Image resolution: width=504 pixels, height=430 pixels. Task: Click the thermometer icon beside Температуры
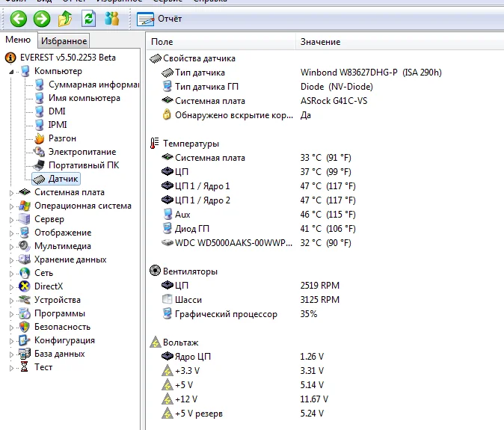click(x=155, y=143)
